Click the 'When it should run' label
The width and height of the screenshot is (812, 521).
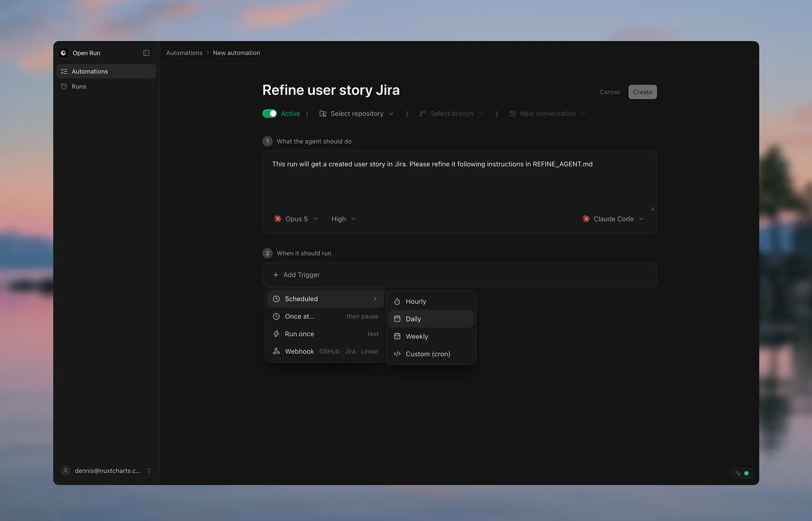(x=304, y=253)
